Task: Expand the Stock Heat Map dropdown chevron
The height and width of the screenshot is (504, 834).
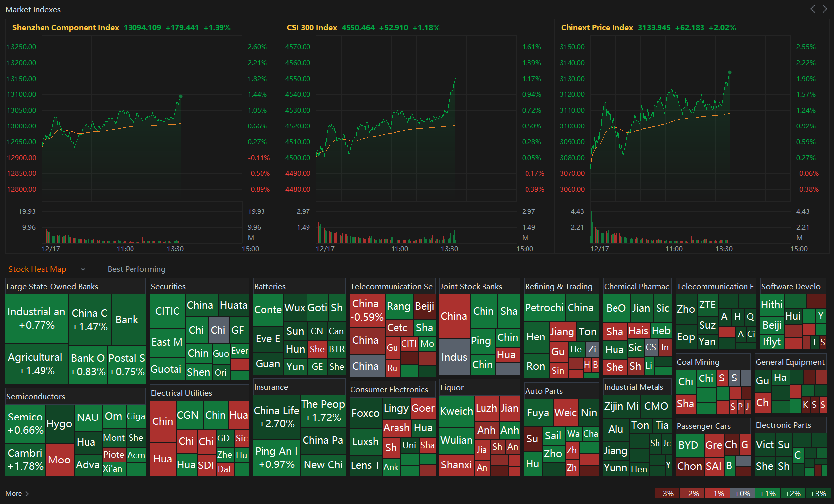Action: coord(83,269)
